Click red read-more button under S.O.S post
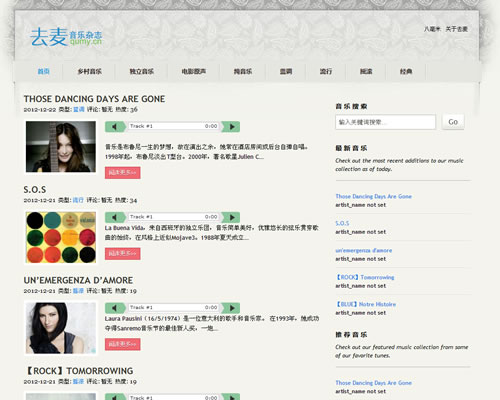 pyautogui.click(x=123, y=254)
